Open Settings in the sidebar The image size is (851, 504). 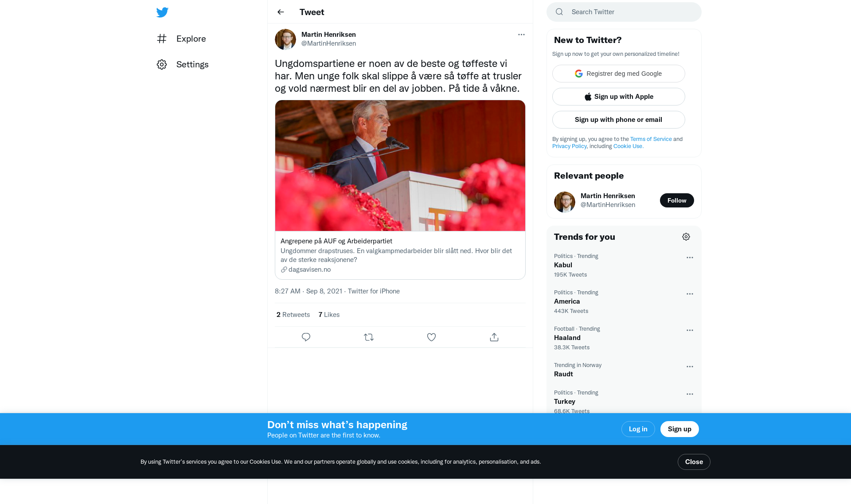click(x=182, y=64)
